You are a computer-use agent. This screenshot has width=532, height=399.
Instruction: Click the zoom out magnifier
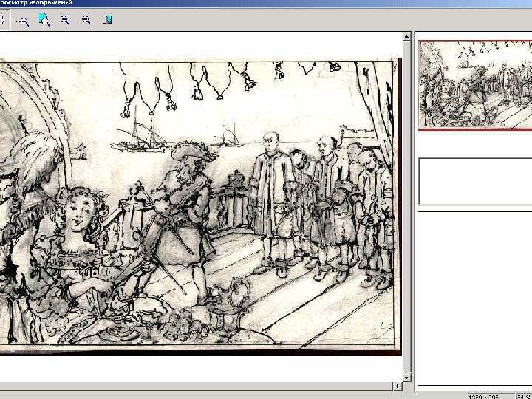click(x=86, y=20)
